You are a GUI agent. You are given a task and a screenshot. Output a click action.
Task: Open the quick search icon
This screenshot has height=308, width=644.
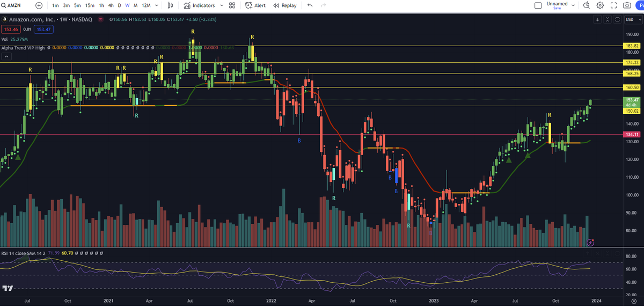[587, 5]
